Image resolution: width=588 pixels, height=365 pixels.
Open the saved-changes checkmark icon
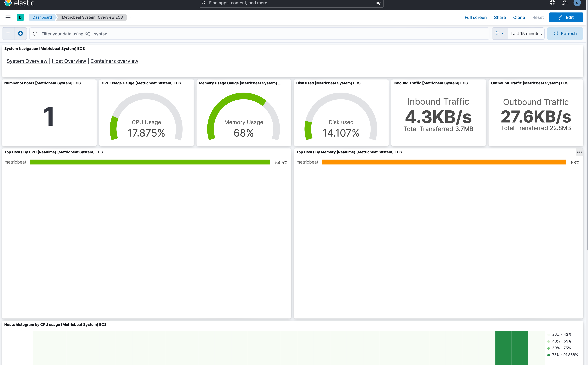click(x=132, y=17)
